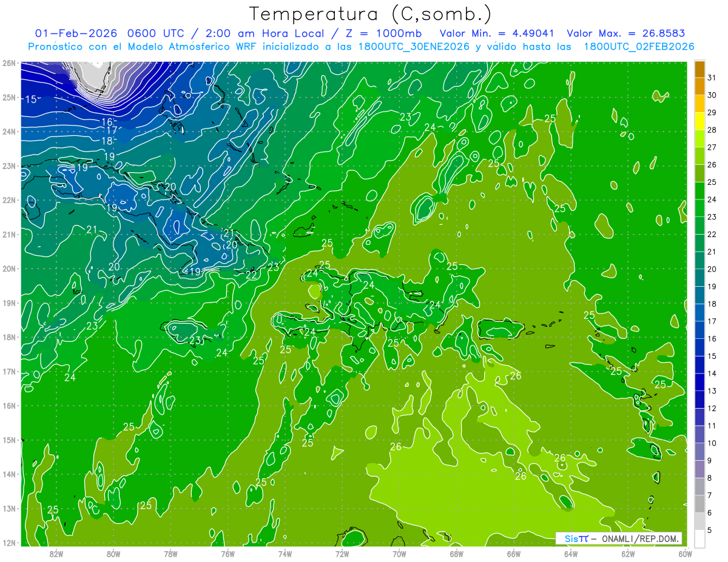Click the contour label '22' on the map
The image size is (728, 562).
pos(251,275)
